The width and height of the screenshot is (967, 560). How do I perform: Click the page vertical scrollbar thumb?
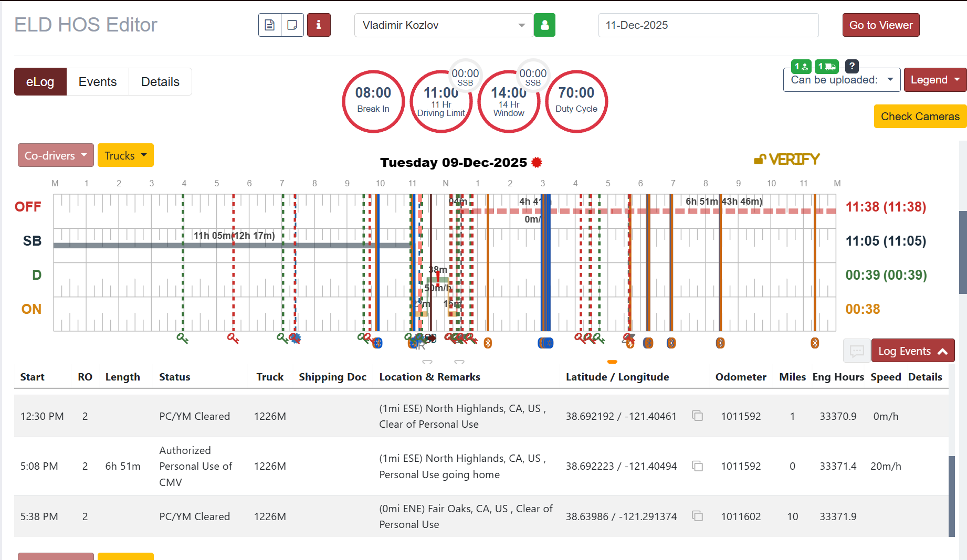(x=963, y=252)
